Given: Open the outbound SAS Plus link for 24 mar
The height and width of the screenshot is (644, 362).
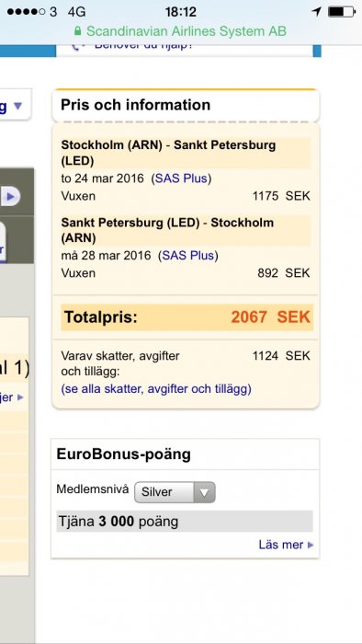Looking at the screenshot, I should click(181, 178).
